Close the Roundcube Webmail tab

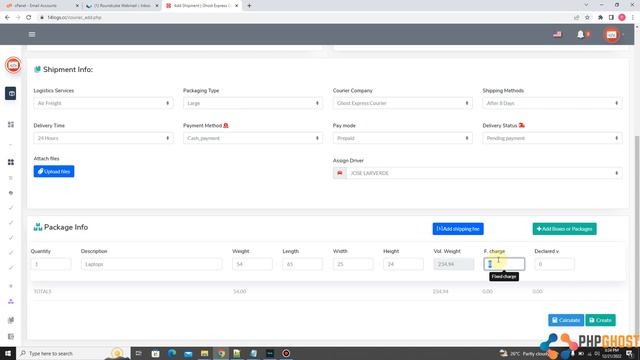(x=157, y=6)
